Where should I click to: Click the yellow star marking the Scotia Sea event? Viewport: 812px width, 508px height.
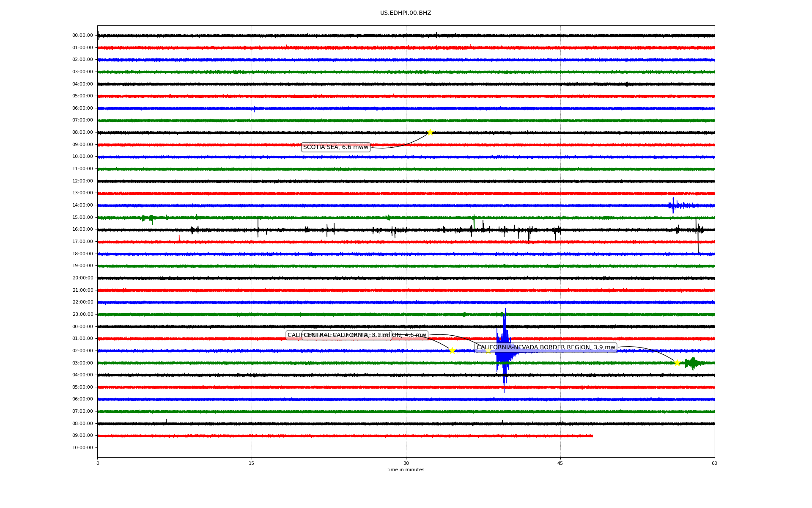tap(430, 132)
